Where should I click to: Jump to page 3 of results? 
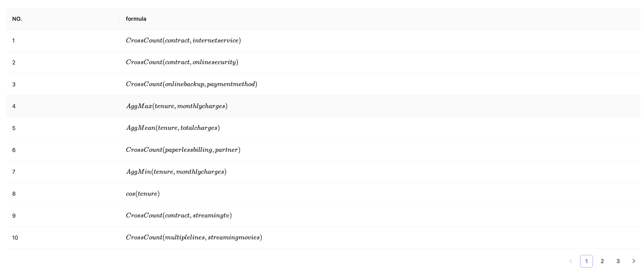[618, 261]
